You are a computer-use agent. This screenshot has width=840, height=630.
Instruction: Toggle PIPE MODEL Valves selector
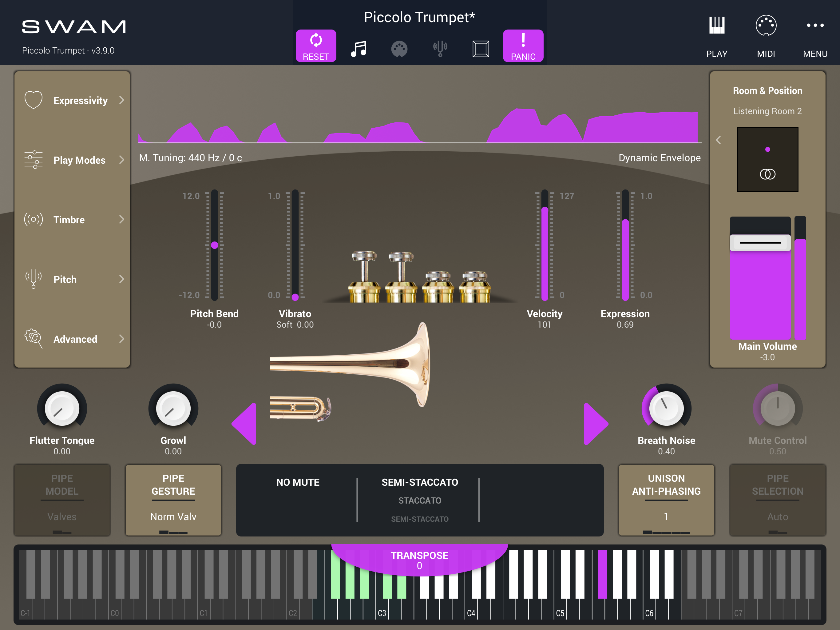[62, 500]
